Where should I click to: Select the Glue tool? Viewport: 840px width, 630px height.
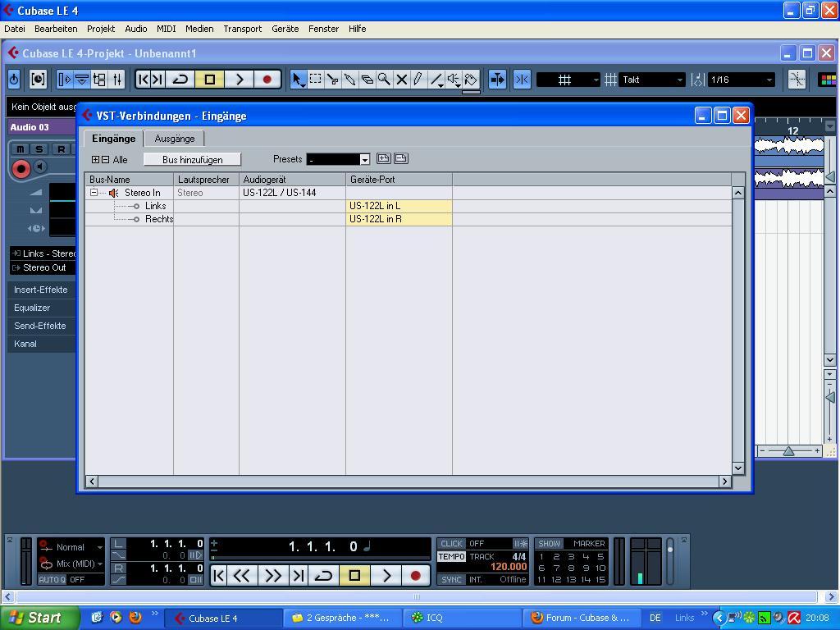point(349,80)
